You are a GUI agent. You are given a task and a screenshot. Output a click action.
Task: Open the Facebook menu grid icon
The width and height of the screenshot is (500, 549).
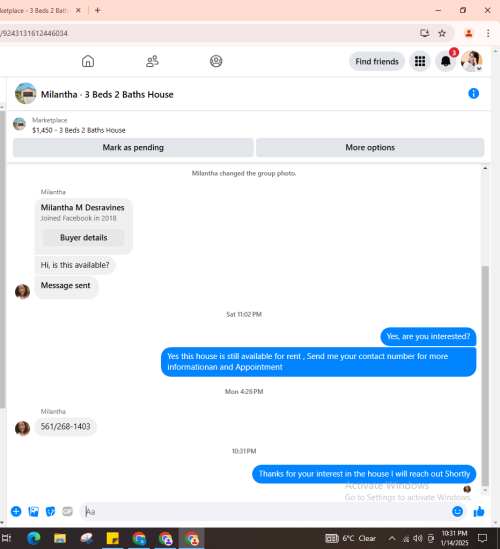pyautogui.click(x=420, y=61)
